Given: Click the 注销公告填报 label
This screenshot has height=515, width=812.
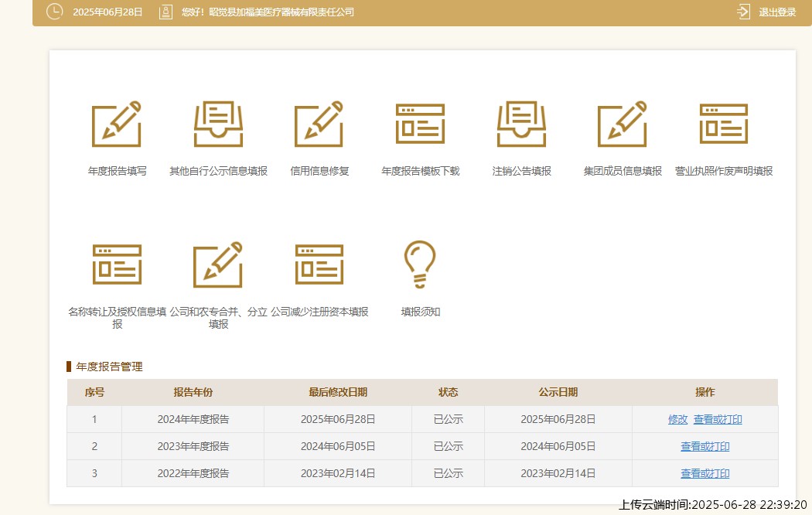Looking at the screenshot, I should coord(521,171).
